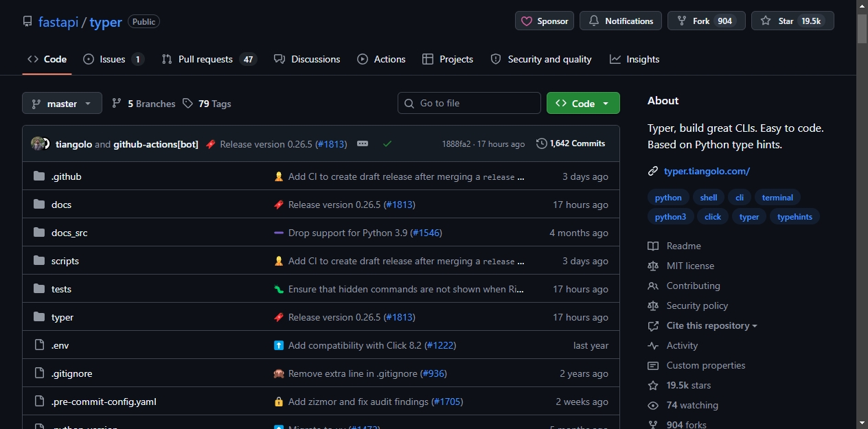Click the docs folder icon
The image size is (868, 429).
(39, 205)
